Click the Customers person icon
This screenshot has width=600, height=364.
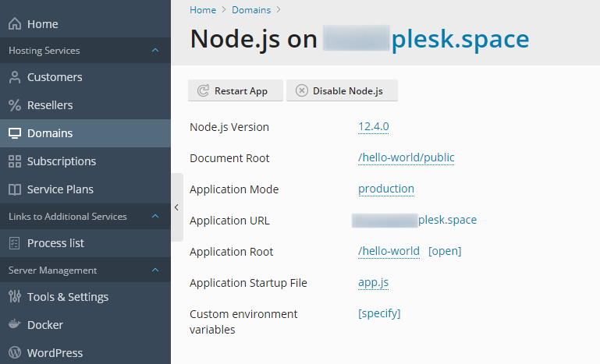coord(15,77)
